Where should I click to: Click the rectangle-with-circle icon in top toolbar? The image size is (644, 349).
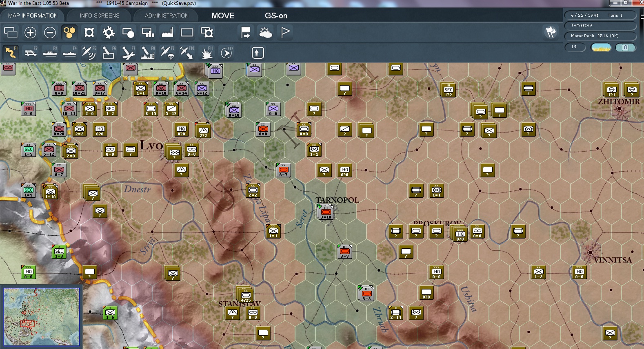point(128,32)
